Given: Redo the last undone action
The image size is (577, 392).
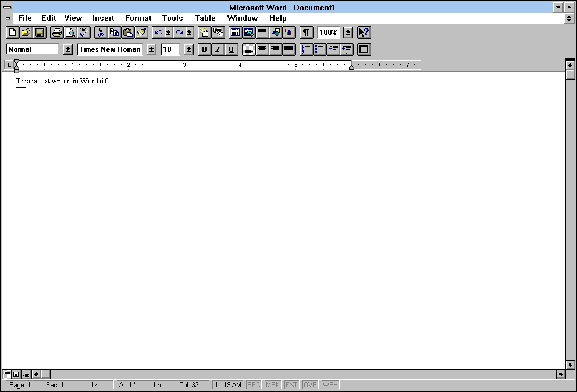Looking at the screenshot, I should coord(179,33).
